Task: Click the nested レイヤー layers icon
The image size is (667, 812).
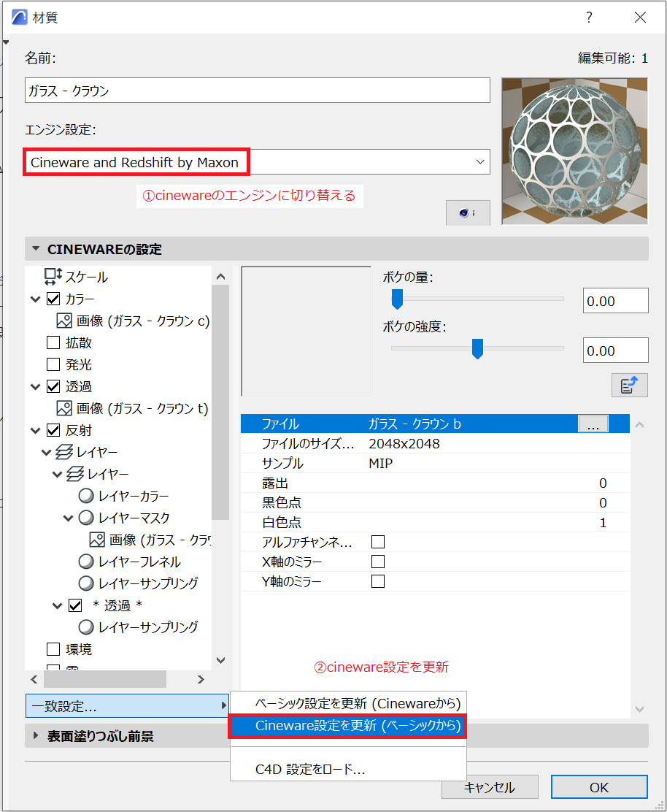Action: click(x=75, y=474)
